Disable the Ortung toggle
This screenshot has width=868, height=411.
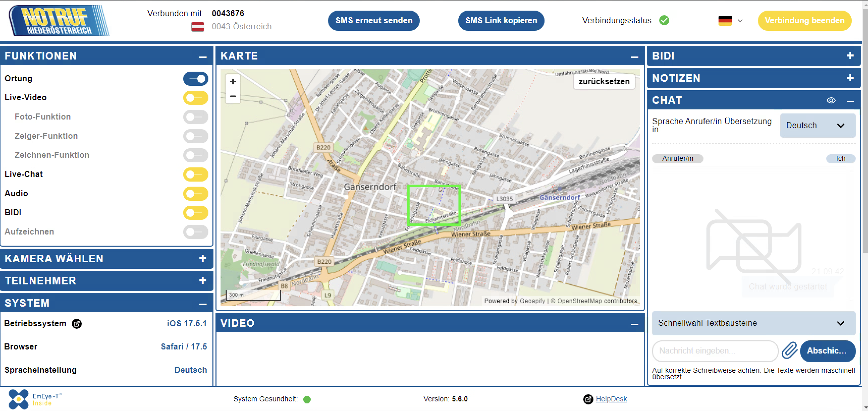[x=196, y=78]
